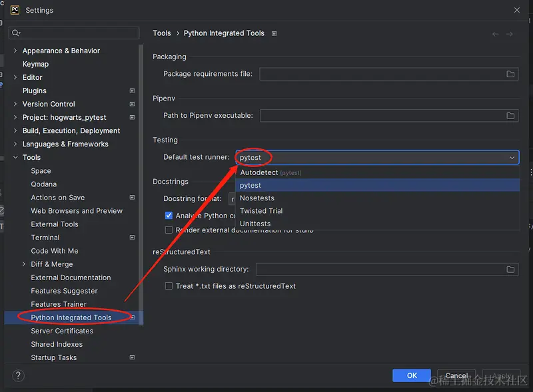The image size is (533, 392).
Task: Browse for the Pipenv executable using the folder icon
Action: click(510, 116)
